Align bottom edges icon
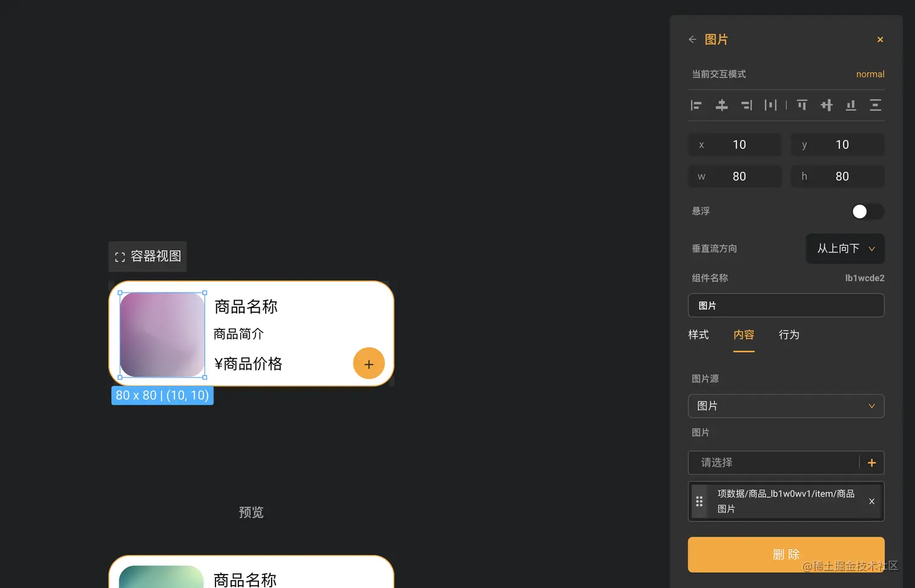915x588 pixels. (851, 105)
